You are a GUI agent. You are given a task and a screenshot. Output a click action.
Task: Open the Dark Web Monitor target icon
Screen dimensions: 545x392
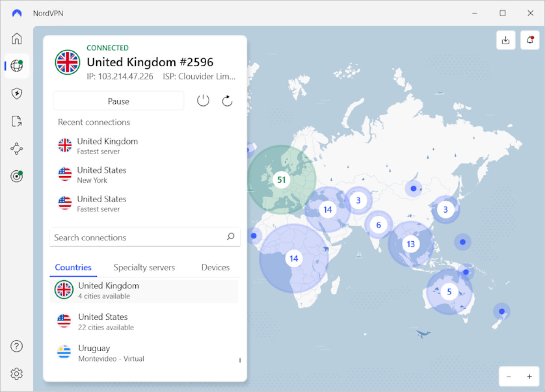click(x=17, y=176)
